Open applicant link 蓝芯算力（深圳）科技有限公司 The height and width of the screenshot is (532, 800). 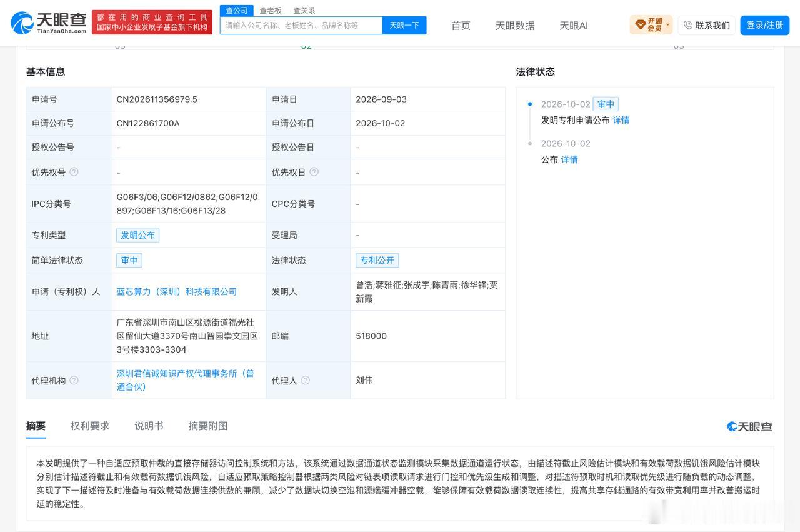(177, 291)
